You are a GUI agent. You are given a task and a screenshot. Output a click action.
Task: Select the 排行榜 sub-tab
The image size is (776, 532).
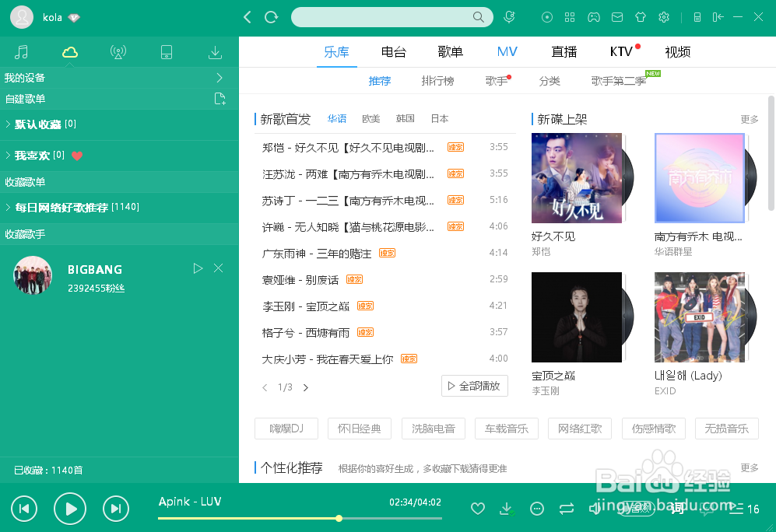[x=437, y=81]
